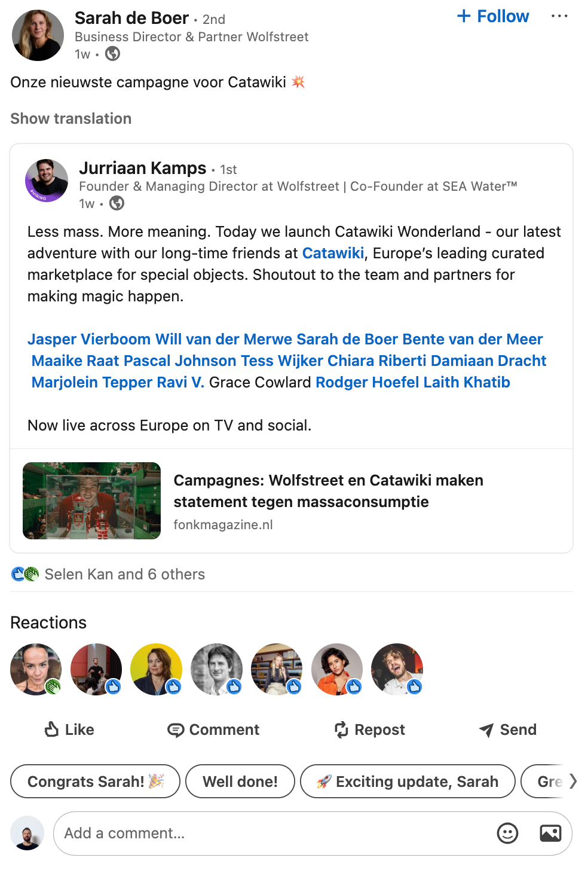Click the Comment speech bubble icon
The image size is (588, 873).
[176, 730]
